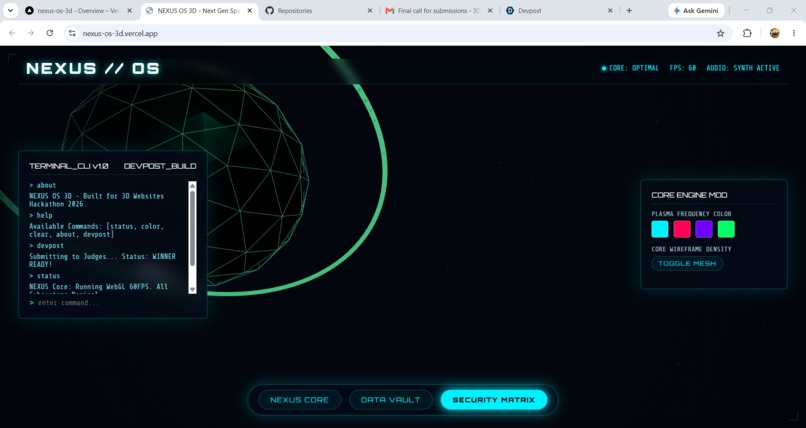Screen dimensions: 806x428
Task: Open a new tab with the plus icon
Action: pos(629,10)
